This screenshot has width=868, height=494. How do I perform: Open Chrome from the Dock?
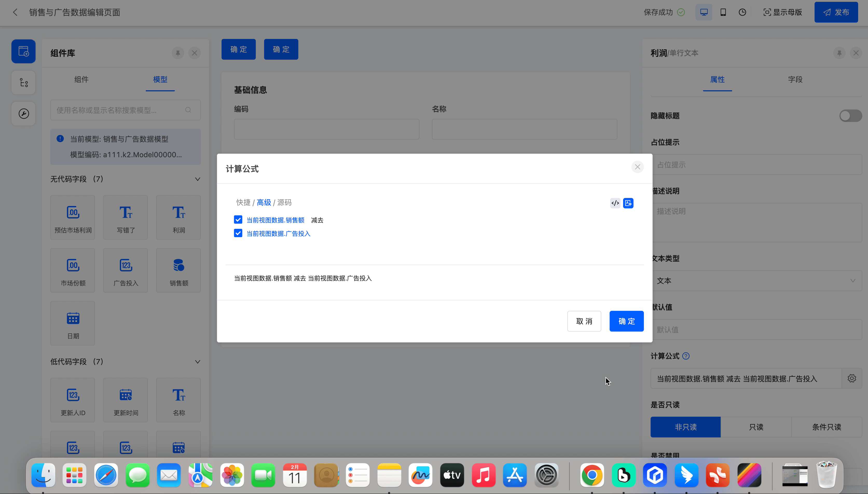592,475
